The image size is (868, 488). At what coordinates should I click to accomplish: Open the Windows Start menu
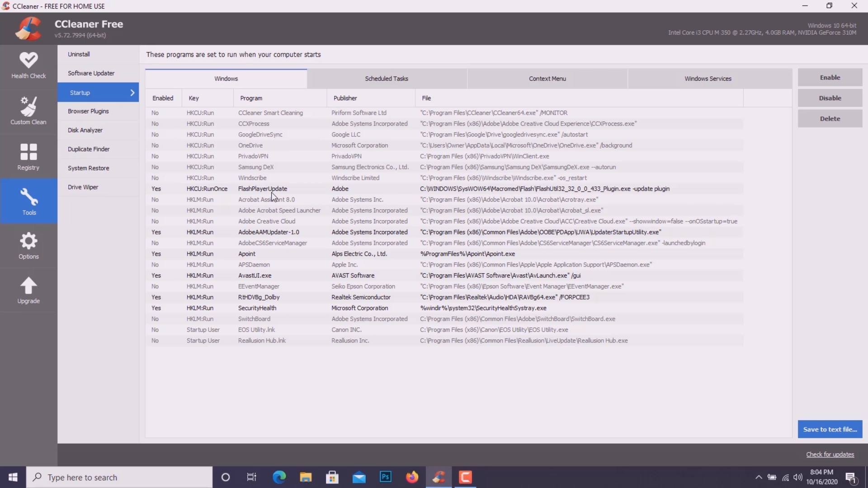point(13,477)
